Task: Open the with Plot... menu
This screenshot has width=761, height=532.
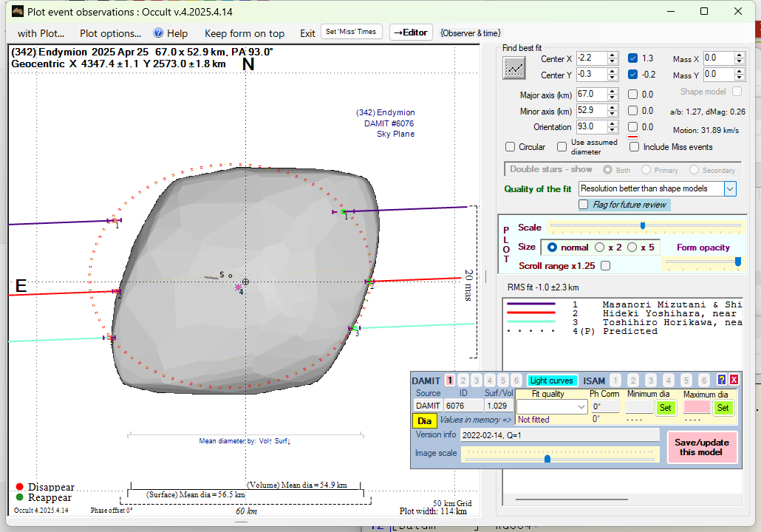Action: pyautogui.click(x=41, y=33)
